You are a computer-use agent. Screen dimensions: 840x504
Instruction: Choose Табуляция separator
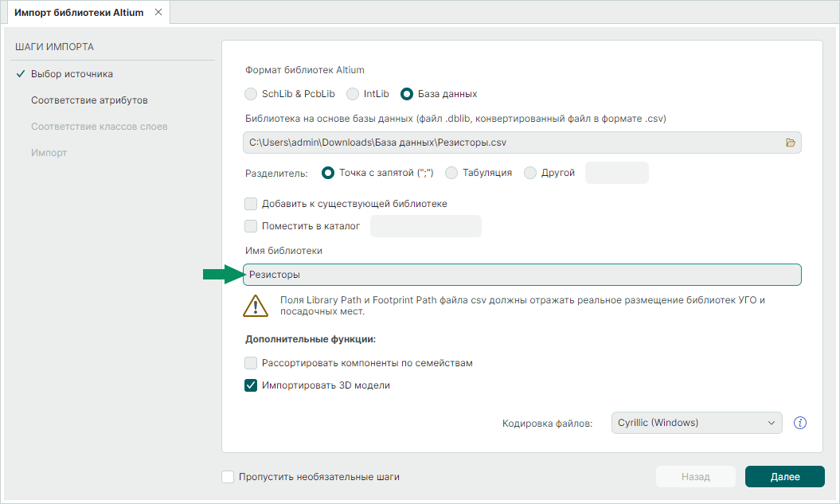451,173
